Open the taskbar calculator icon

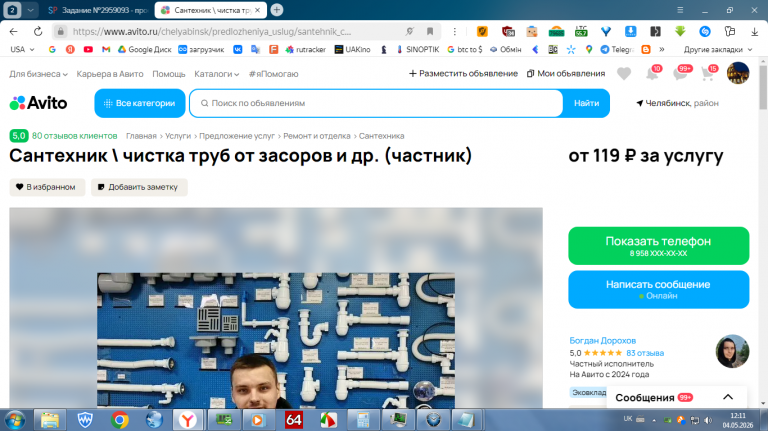coord(363,420)
